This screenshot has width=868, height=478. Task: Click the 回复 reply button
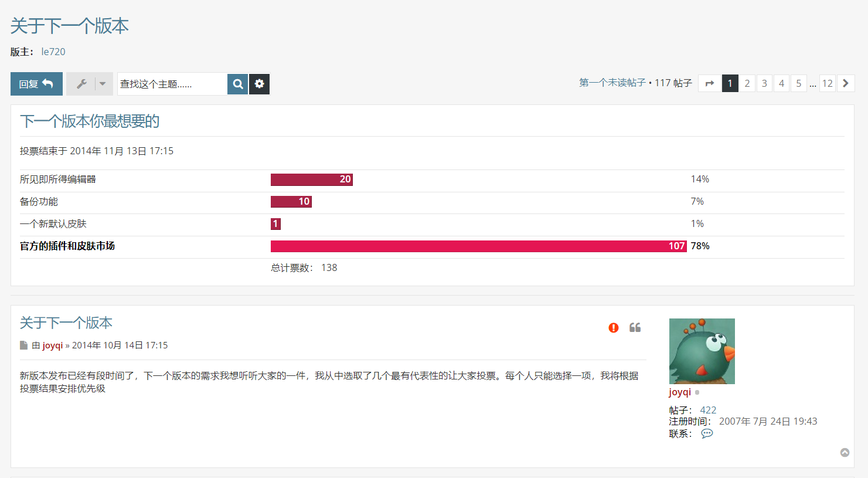36,84
